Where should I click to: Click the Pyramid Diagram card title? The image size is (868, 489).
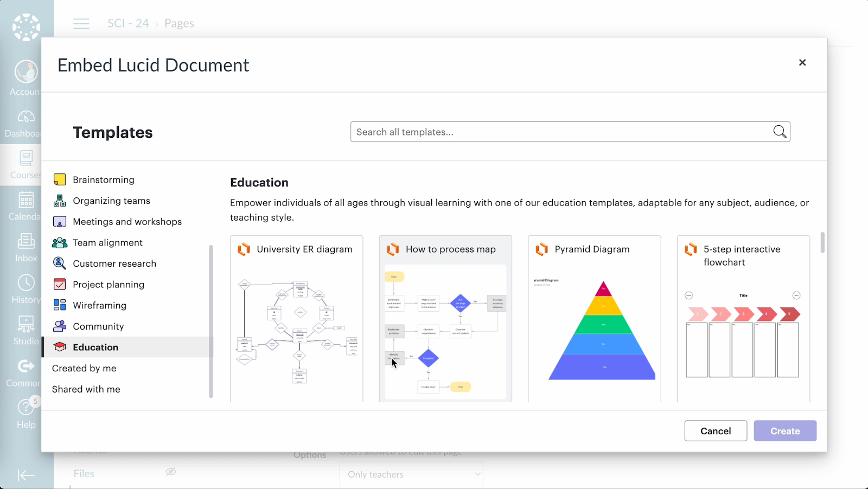tap(592, 249)
